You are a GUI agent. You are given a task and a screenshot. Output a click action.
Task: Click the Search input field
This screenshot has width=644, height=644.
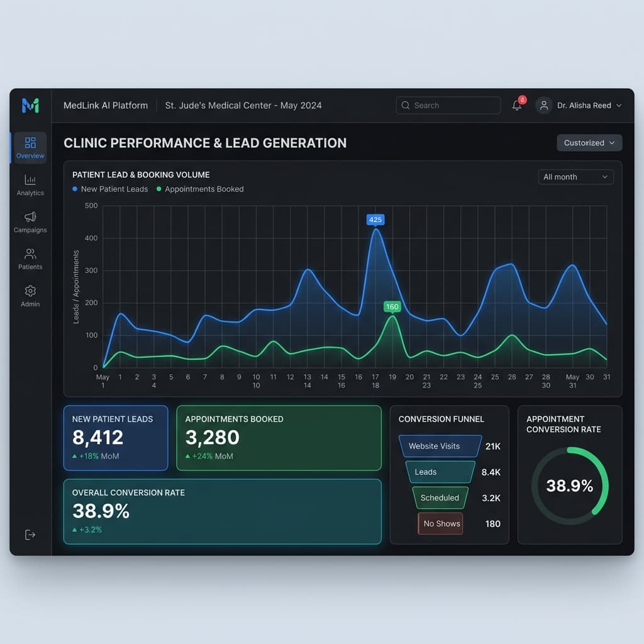tap(448, 106)
